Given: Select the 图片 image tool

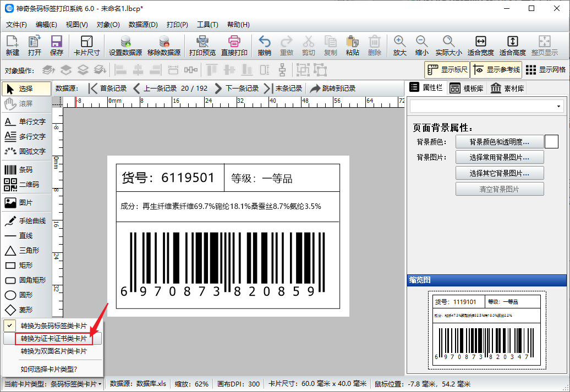Looking at the screenshot, I should [26, 202].
